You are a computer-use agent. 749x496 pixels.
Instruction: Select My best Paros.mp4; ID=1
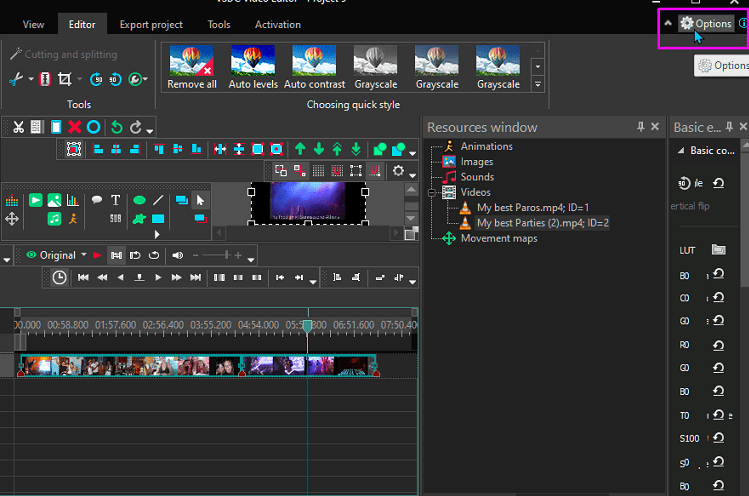pyautogui.click(x=533, y=207)
